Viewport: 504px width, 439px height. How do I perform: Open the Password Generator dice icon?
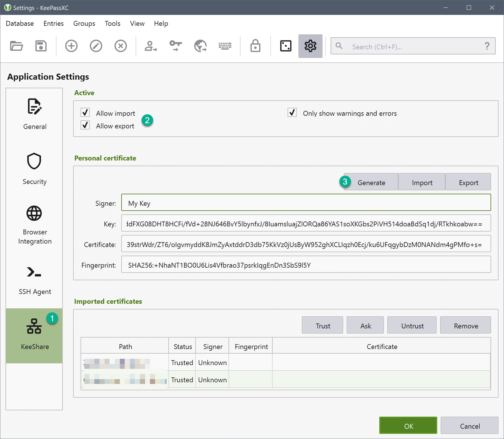point(286,46)
